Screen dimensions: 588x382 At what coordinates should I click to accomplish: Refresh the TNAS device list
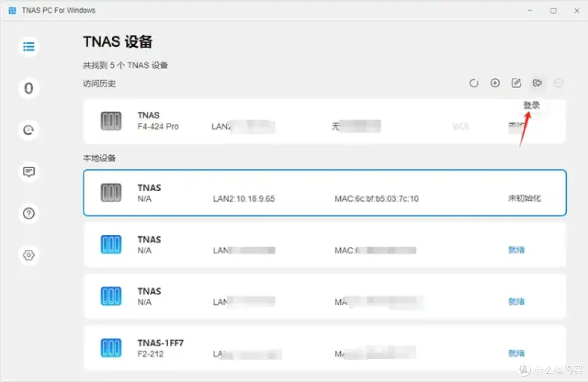pos(474,83)
